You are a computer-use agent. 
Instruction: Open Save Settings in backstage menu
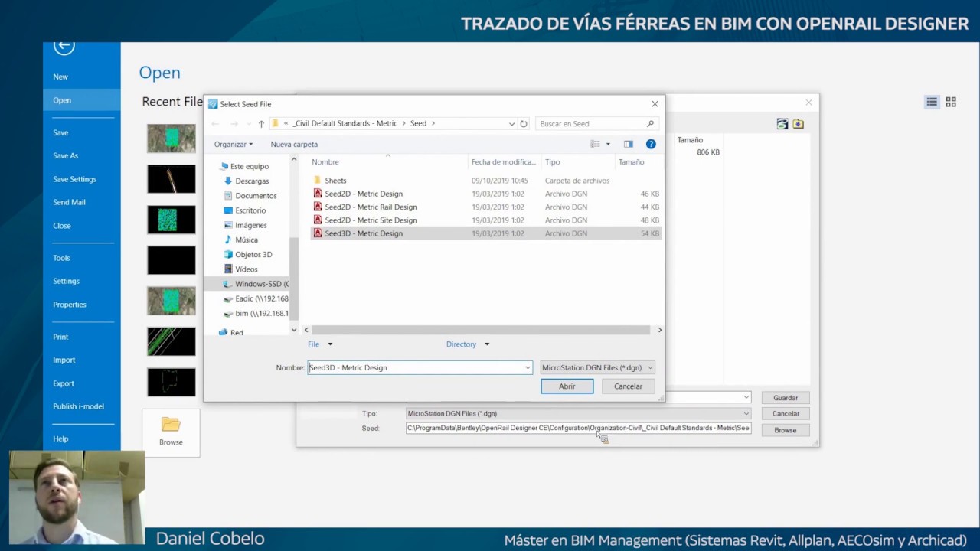[74, 179]
